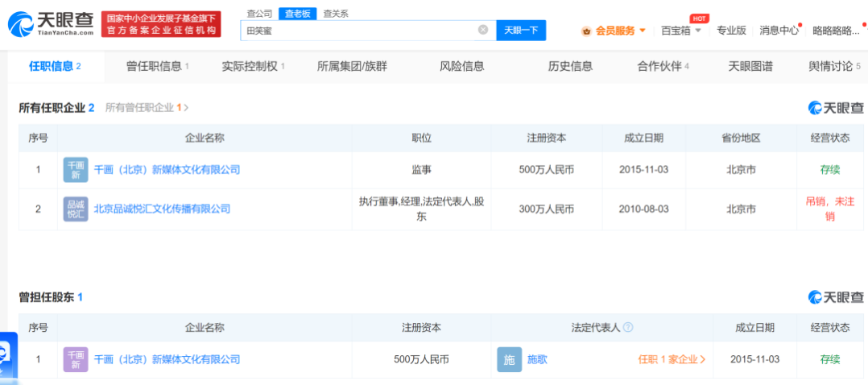Click the help icon next to 法定代表人
Screen dimensions: 868x385
[x=628, y=327]
